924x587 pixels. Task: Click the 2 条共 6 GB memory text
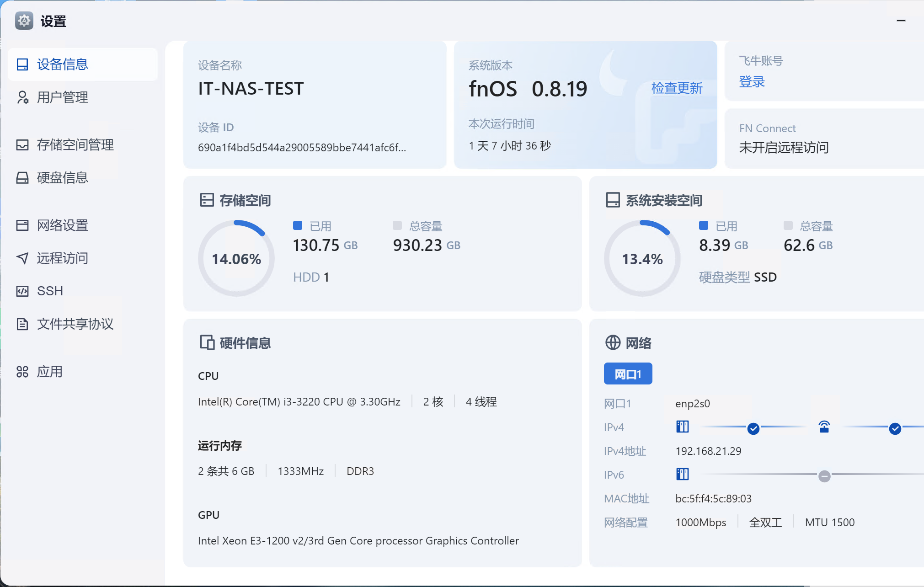point(226,471)
